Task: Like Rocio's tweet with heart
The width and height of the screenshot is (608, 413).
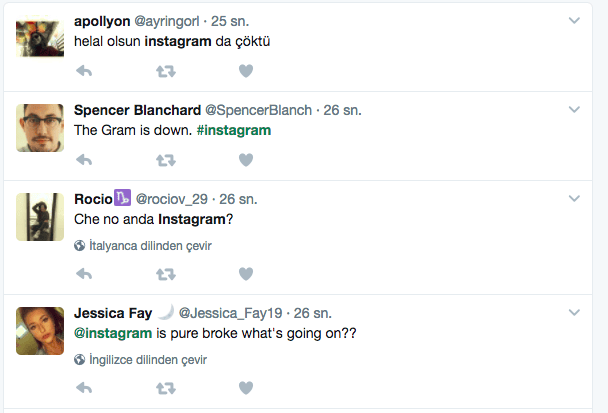Action: [246, 273]
